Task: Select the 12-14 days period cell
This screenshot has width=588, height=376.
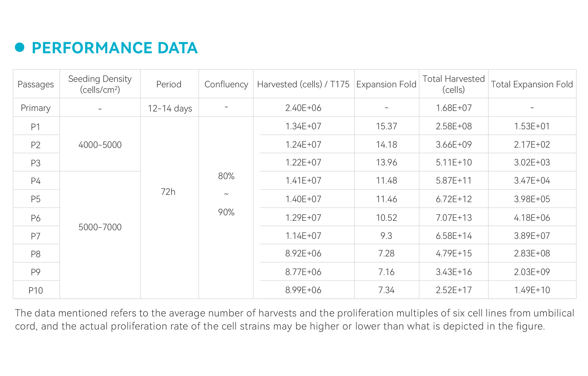Action: [x=170, y=108]
